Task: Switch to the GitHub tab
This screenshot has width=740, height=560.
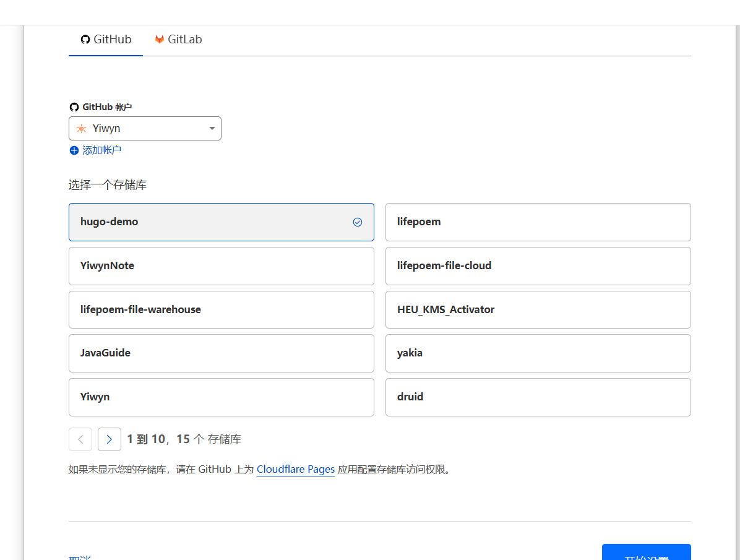Action: point(106,40)
